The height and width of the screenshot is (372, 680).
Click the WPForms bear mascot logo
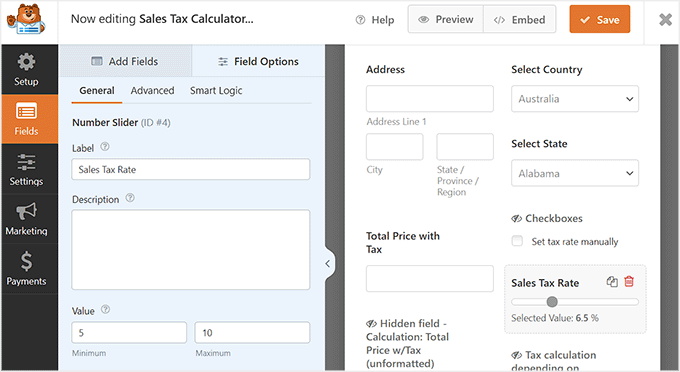tap(26, 20)
